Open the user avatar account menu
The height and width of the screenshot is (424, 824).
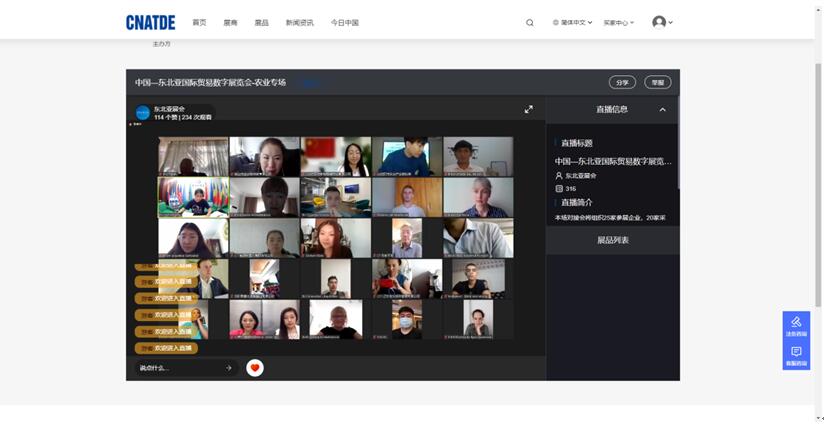click(x=661, y=22)
